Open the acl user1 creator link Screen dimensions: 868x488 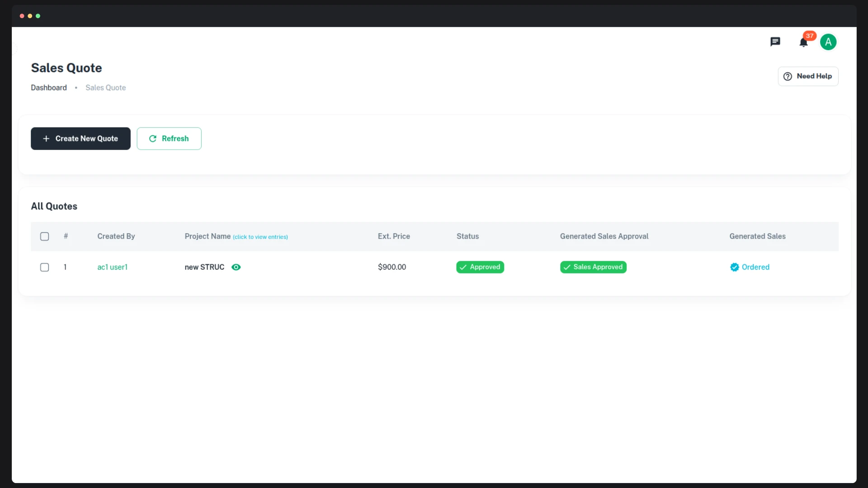pos(113,267)
